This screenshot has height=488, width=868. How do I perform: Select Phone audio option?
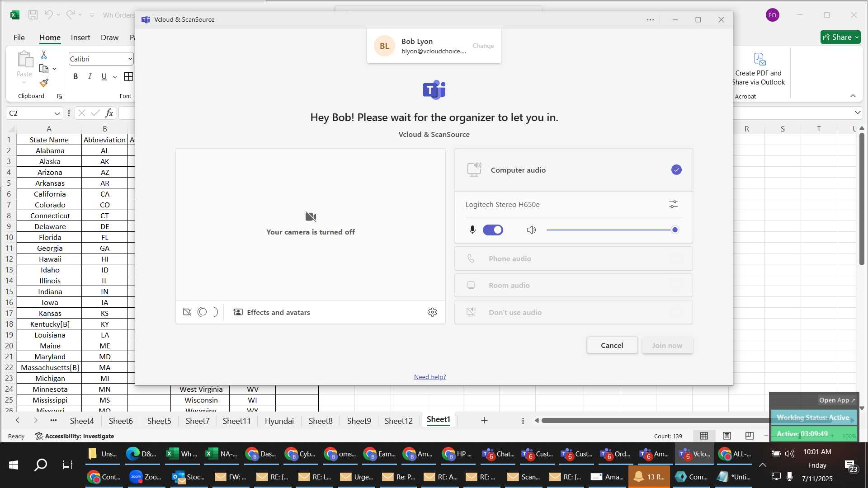pos(573,258)
